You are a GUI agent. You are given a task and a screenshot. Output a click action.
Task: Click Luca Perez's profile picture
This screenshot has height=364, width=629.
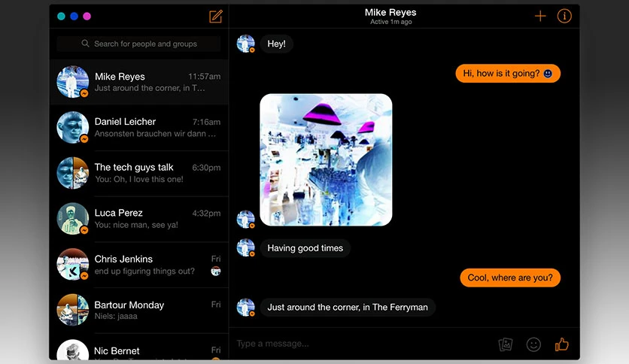click(73, 219)
